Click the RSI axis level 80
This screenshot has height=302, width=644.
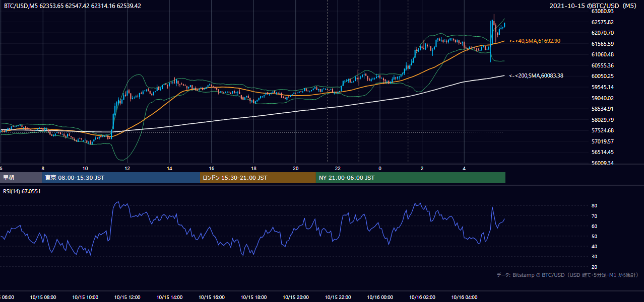tap(594, 206)
